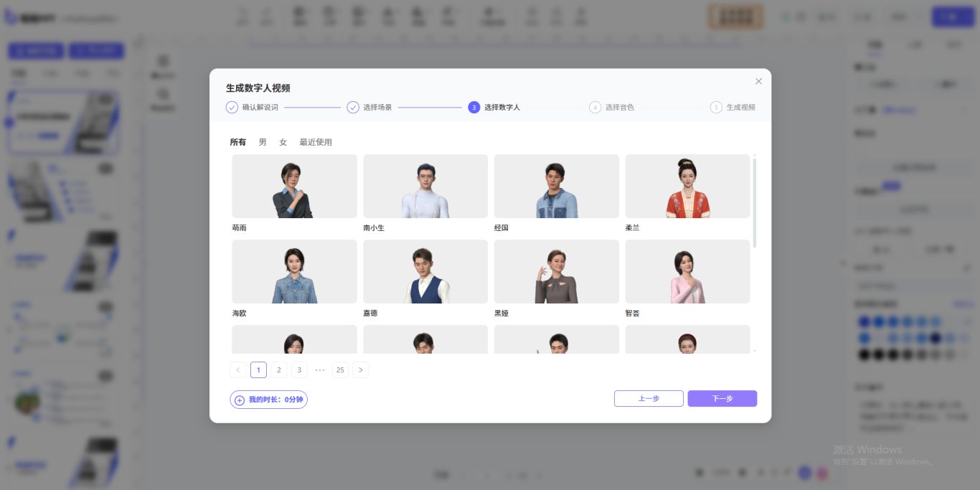Viewport: 980px width, 490px height.
Task: Click the checkmark icon on step 确认解说词
Action: click(x=232, y=107)
